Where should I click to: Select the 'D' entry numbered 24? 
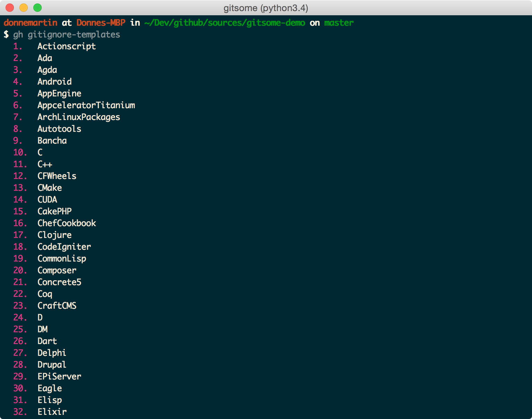point(40,318)
